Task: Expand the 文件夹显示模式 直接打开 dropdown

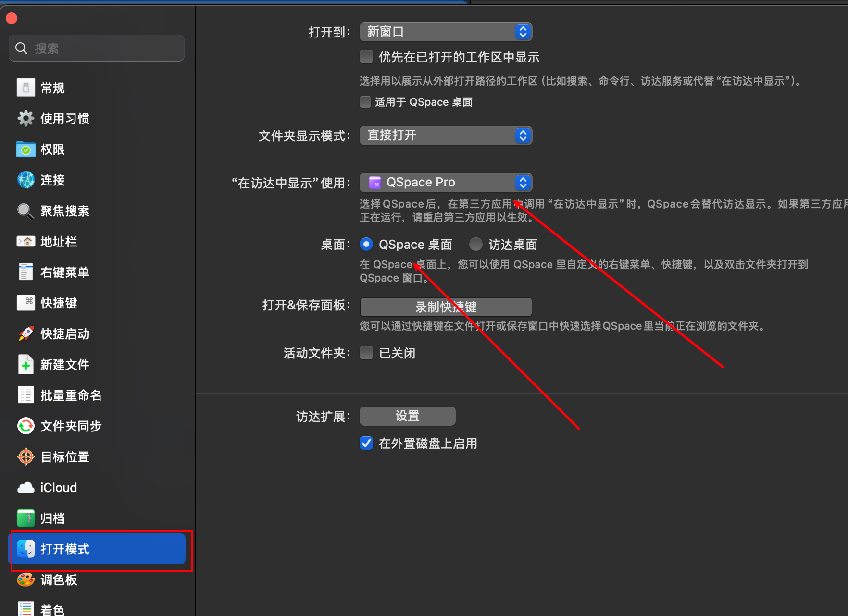Action: click(x=446, y=136)
